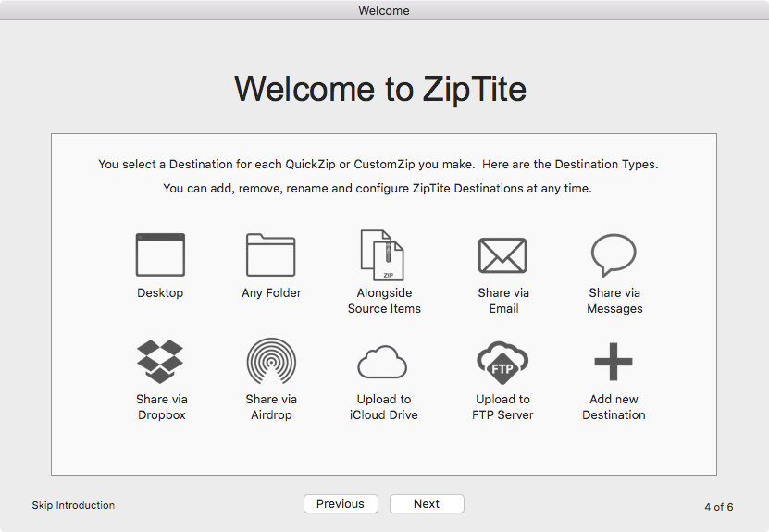Select the Desktop destination icon
Screen dimensions: 769x532
click(x=160, y=254)
